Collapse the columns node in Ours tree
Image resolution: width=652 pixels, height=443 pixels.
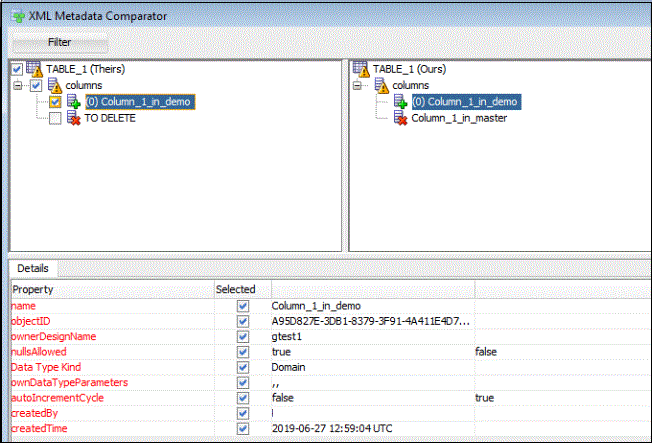point(357,86)
